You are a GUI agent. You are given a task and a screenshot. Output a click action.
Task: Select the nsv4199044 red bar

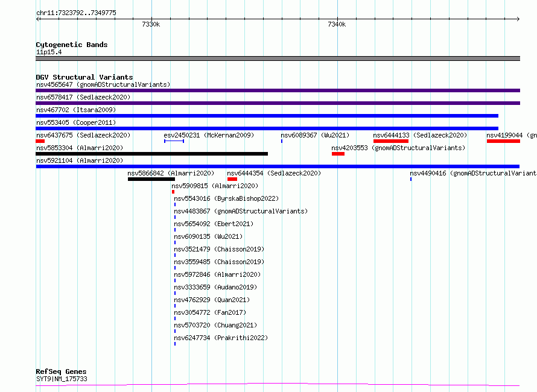click(x=503, y=141)
